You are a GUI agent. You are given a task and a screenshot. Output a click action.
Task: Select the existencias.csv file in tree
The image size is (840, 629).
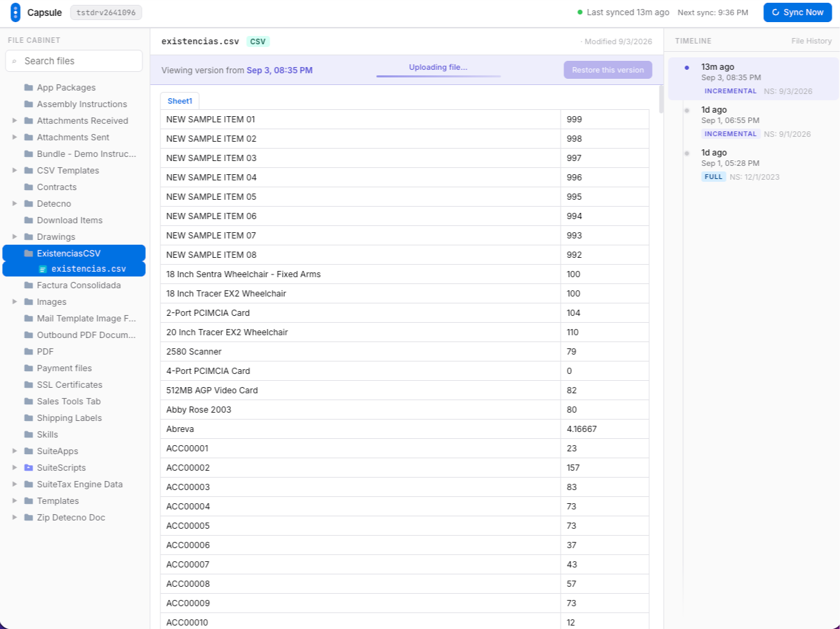click(x=74, y=269)
